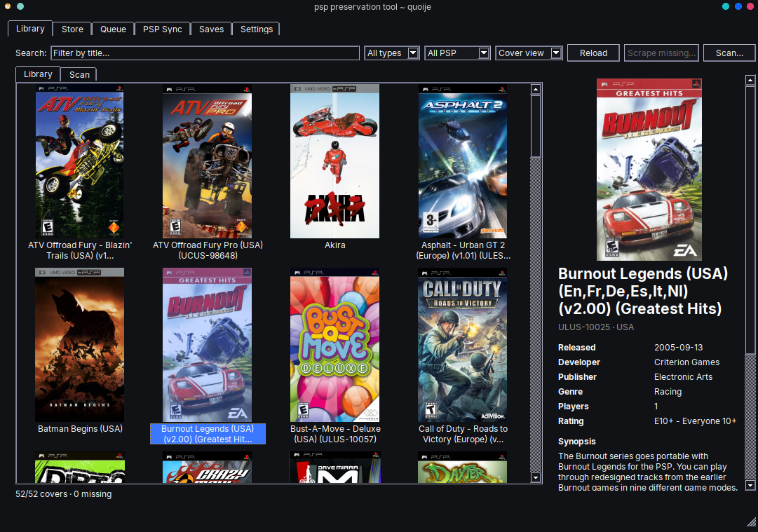The height and width of the screenshot is (532, 758).
Task: Select the partially visible Dirt cover
Action: coord(80,468)
